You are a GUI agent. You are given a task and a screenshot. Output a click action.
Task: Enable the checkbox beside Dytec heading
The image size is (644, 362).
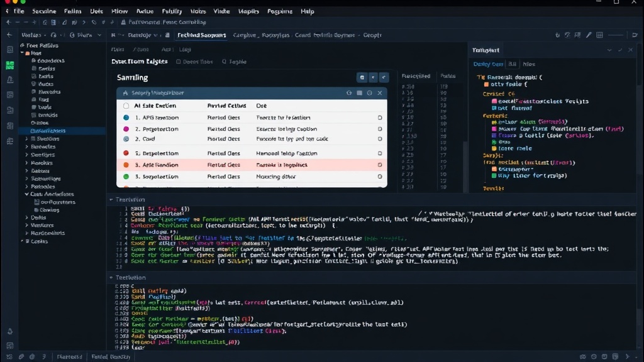tap(178, 62)
